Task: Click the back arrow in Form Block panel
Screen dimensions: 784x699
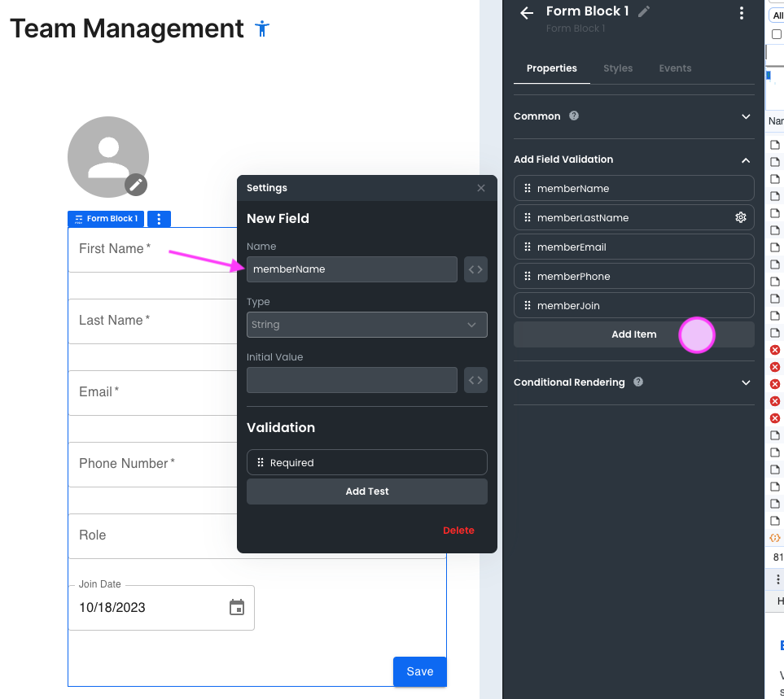Action: 527,12
